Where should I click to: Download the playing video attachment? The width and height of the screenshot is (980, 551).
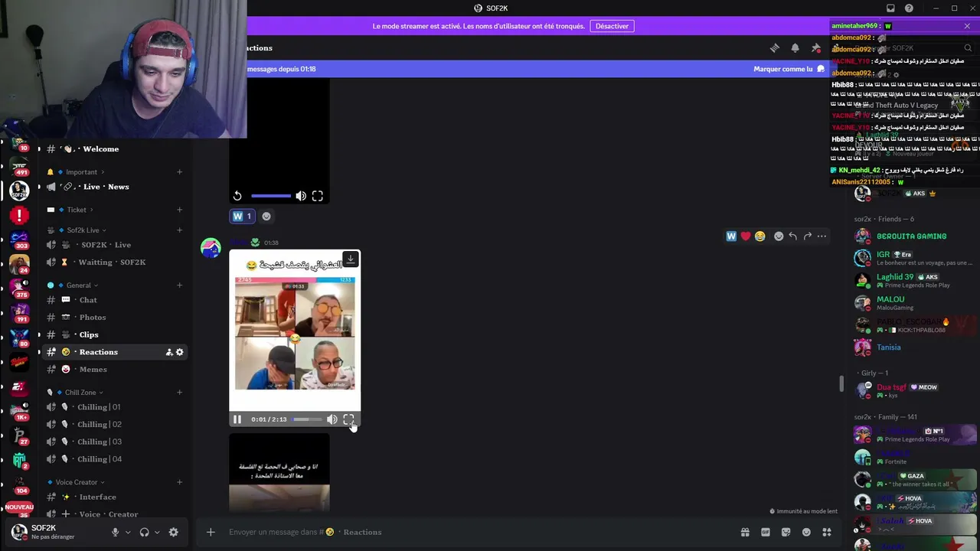pos(351,259)
